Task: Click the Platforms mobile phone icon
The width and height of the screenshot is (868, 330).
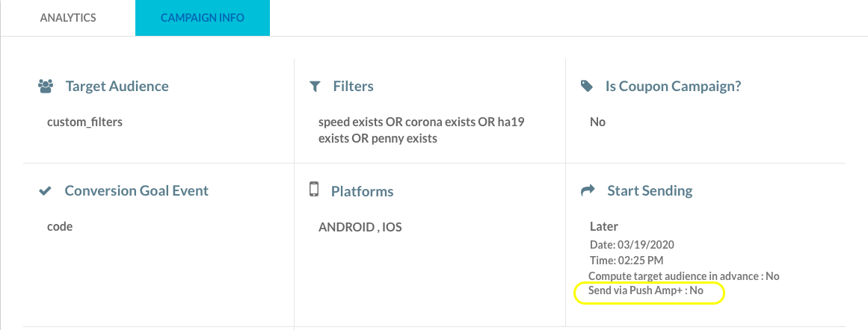Action: [x=315, y=189]
